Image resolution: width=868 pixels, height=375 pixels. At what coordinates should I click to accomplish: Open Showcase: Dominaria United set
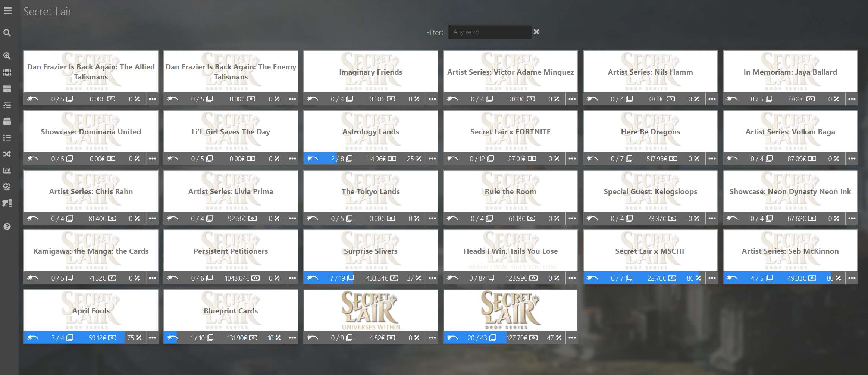91,131
